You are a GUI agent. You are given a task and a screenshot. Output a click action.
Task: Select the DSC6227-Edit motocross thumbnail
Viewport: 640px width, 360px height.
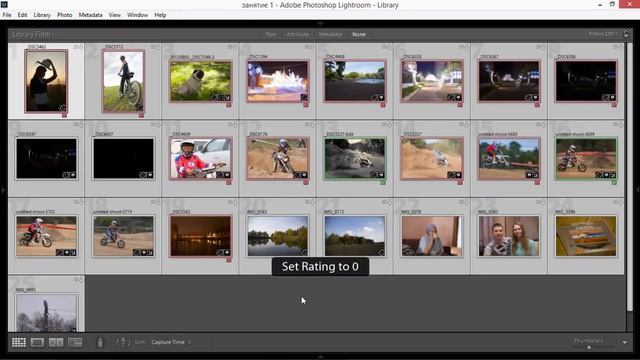click(355, 158)
